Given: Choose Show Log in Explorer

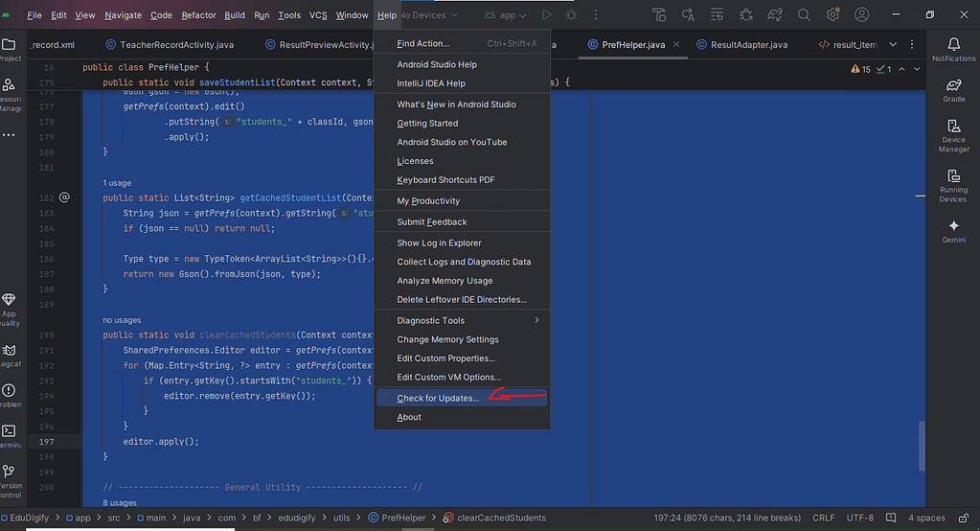Looking at the screenshot, I should (x=462, y=242).
